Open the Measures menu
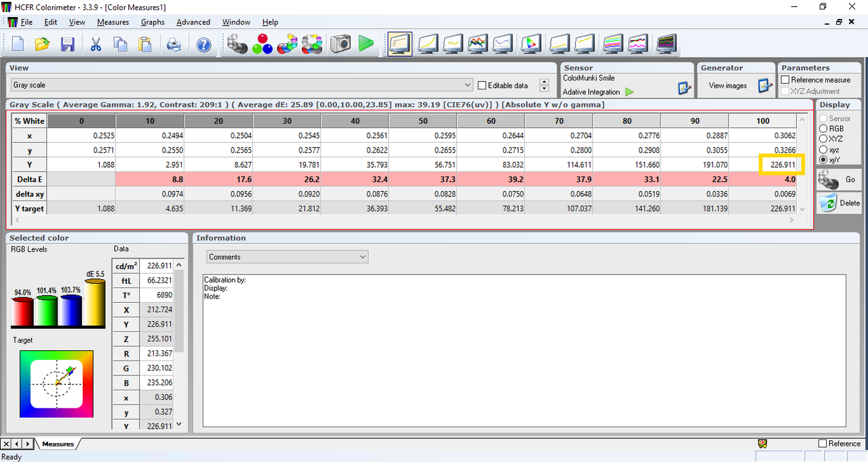 [113, 22]
